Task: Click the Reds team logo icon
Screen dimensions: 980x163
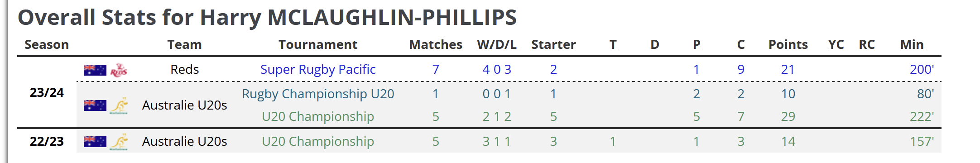Action: 119,70
